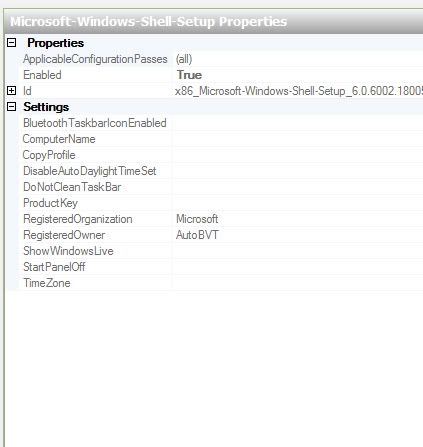Collapse the Settings category

[12, 107]
